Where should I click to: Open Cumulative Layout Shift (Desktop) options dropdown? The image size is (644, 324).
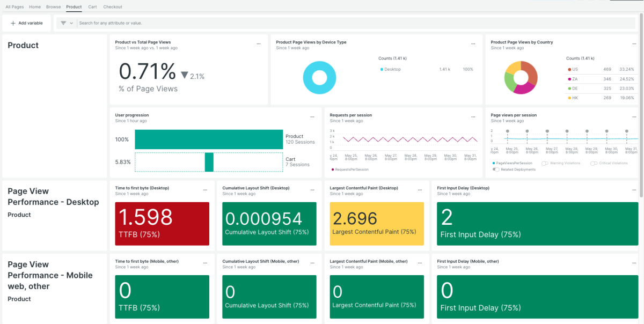312,190
